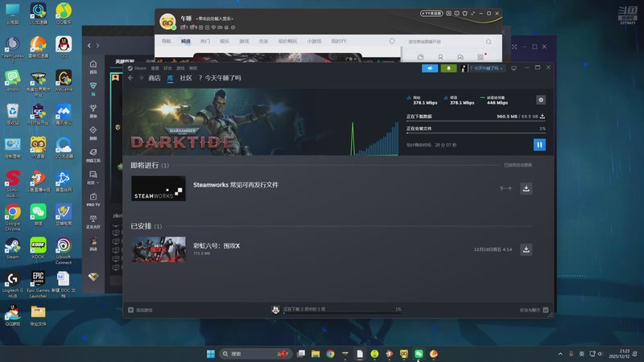This screenshot has width=644, height=362.
Task: Click gold diamond icon in dark sidebar
Action: pos(93,277)
